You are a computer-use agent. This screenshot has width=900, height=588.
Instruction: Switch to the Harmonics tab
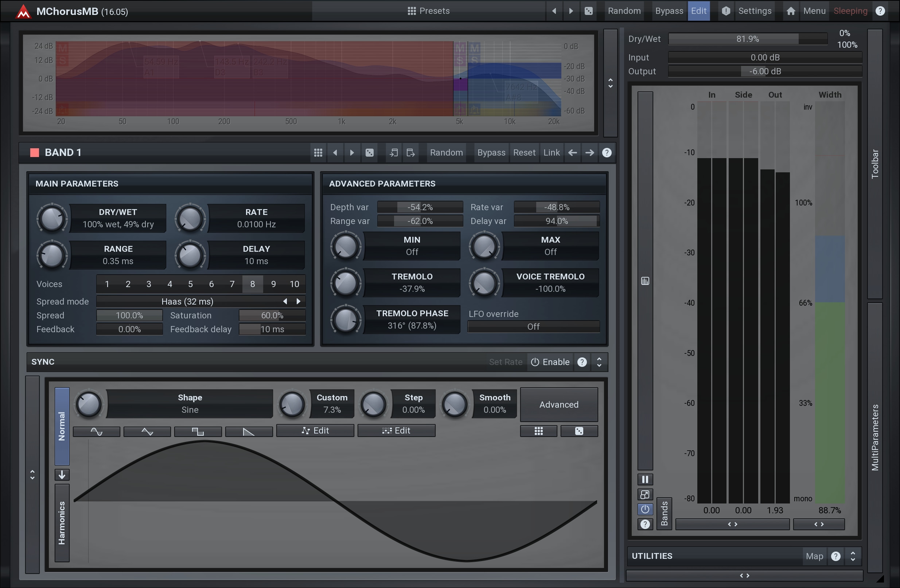click(x=62, y=523)
